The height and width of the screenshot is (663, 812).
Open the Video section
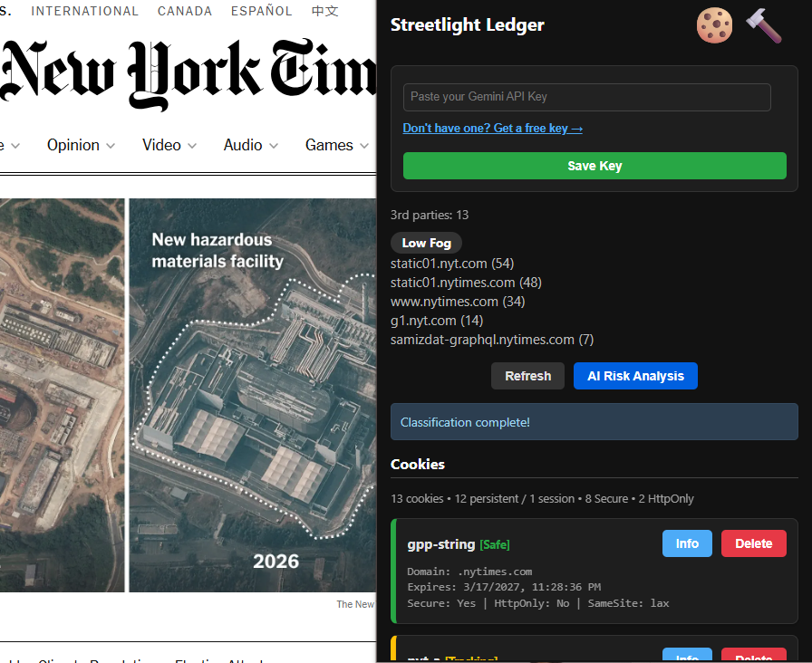161,145
